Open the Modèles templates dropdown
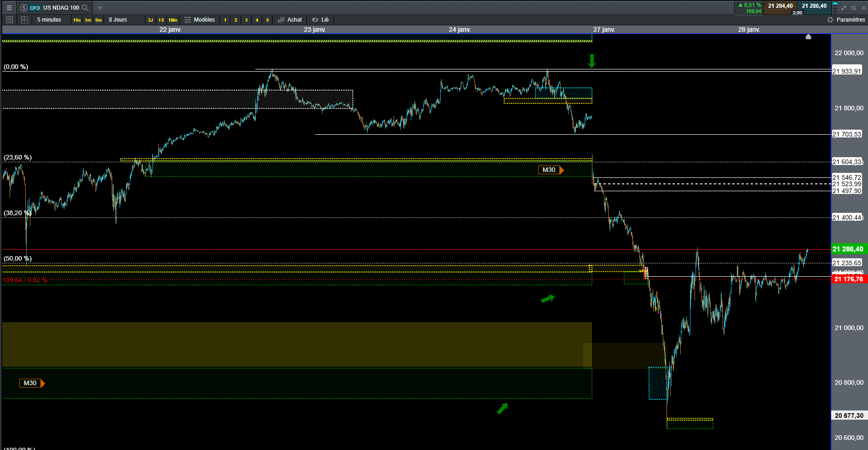Image resolution: width=868 pixels, height=450 pixels. pyautogui.click(x=200, y=20)
